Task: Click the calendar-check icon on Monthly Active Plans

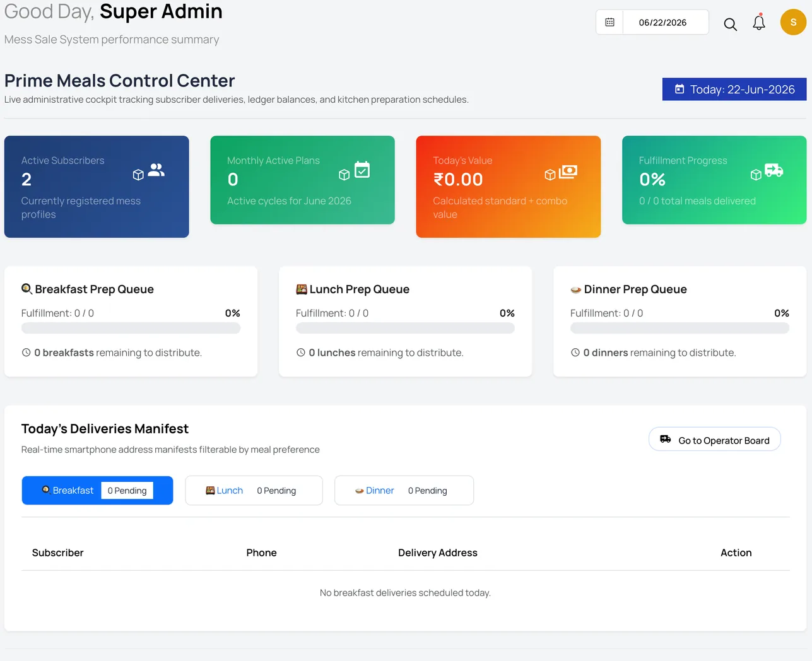Action: (362, 170)
